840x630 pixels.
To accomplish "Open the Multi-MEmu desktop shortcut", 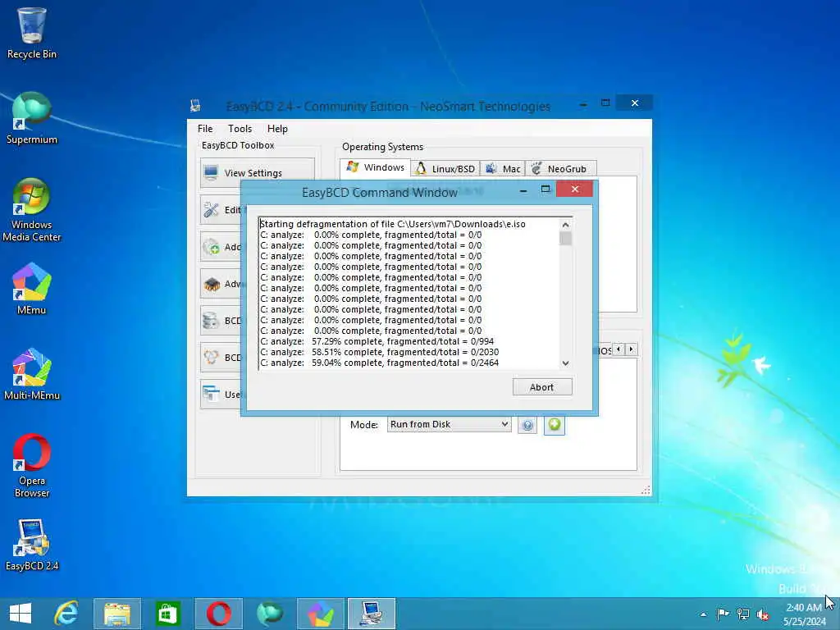I will [x=32, y=374].
